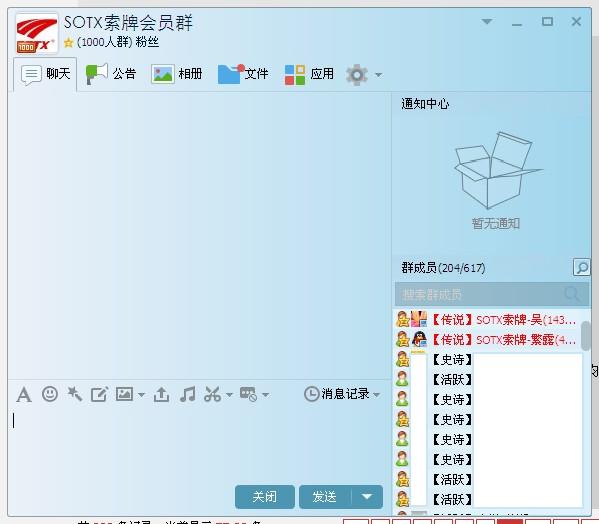This screenshot has height=524, width=599.
Task: Expand the 消息记录 dropdown arrow
Action: coord(376,395)
